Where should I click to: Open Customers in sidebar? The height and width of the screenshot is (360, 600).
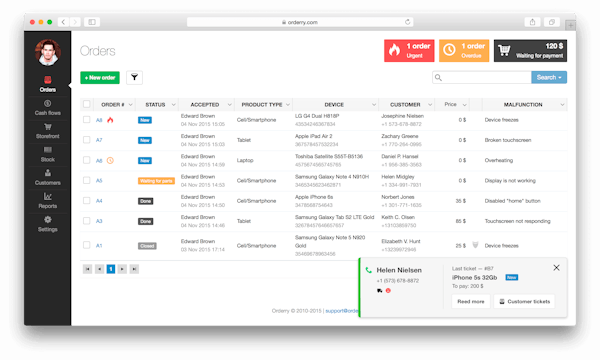click(x=47, y=178)
